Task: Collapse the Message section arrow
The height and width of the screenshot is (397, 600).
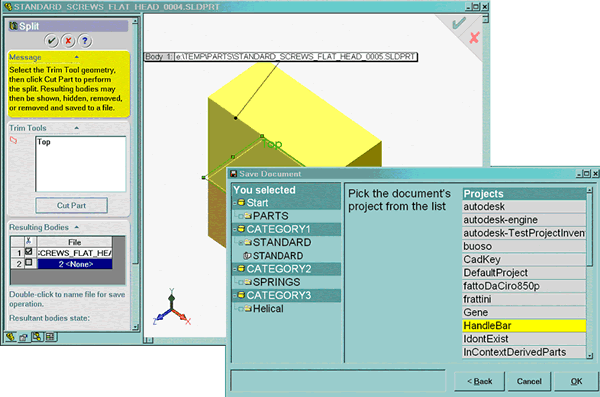Action: [77, 57]
